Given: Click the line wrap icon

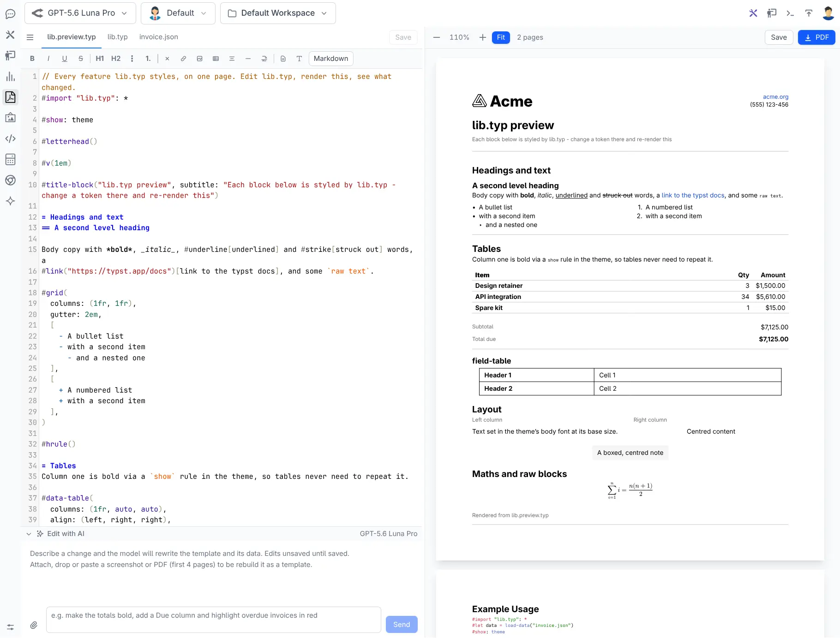Looking at the screenshot, I should 264,59.
